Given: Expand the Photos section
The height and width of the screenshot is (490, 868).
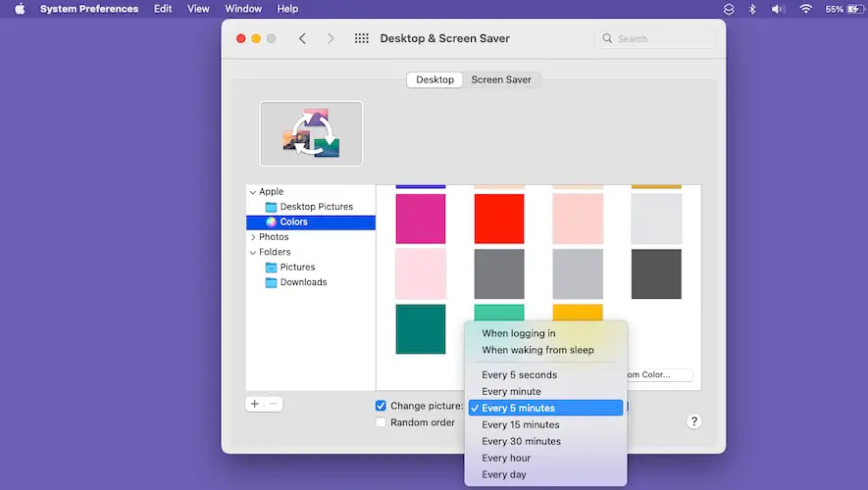Looking at the screenshot, I should click(x=253, y=237).
